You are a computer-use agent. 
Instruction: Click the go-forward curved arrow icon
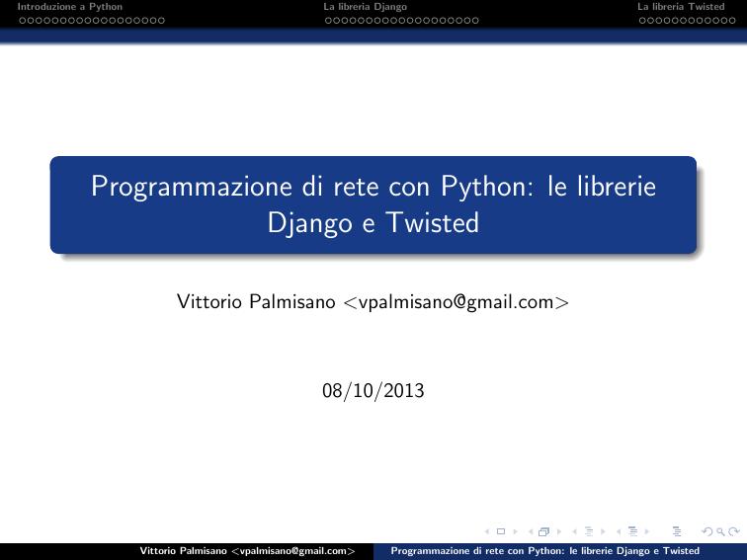pos(733,531)
